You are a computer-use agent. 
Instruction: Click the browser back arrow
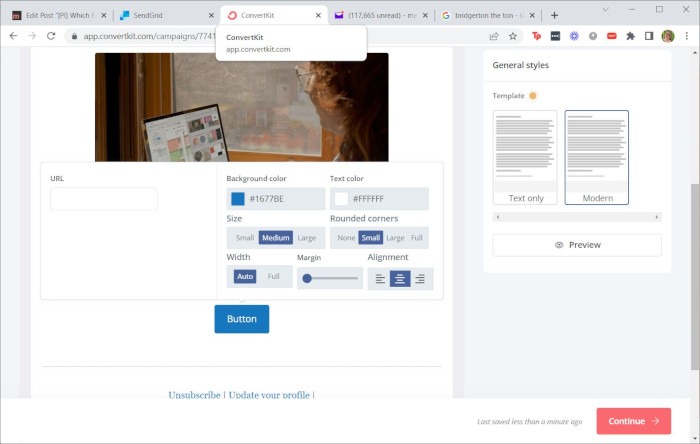[13, 36]
